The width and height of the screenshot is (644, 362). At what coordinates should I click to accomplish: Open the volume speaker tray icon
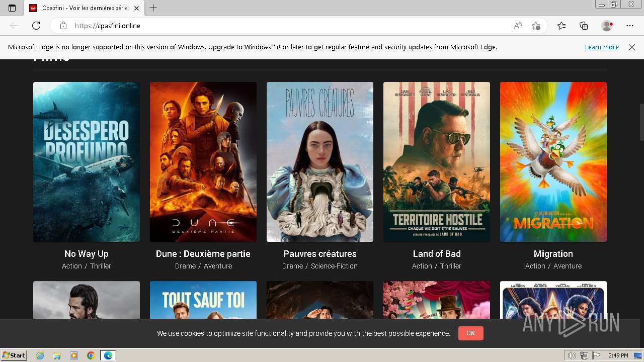pyautogui.click(x=572, y=355)
